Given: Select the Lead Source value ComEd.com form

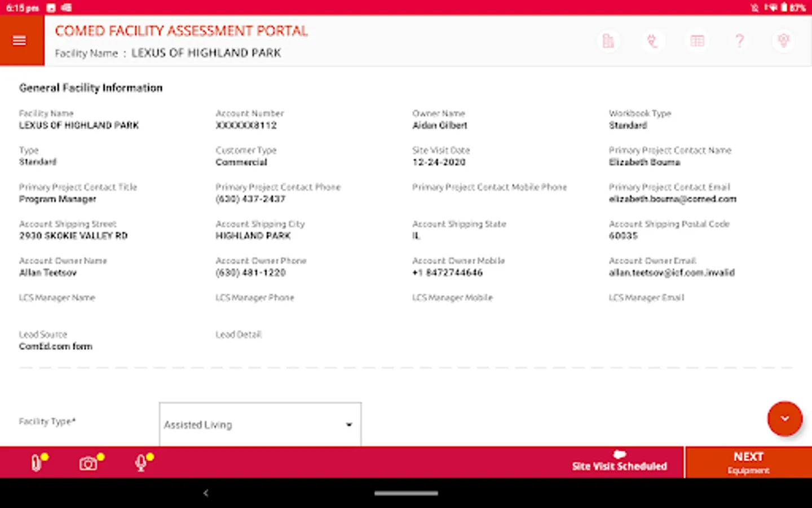Looking at the screenshot, I should pyautogui.click(x=55, y=346).
